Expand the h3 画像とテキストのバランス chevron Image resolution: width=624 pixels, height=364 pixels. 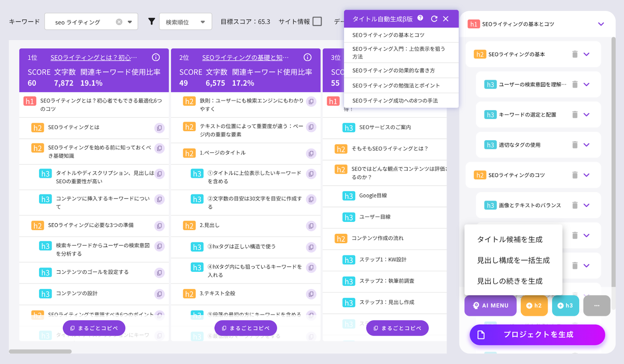click(586, 205)
